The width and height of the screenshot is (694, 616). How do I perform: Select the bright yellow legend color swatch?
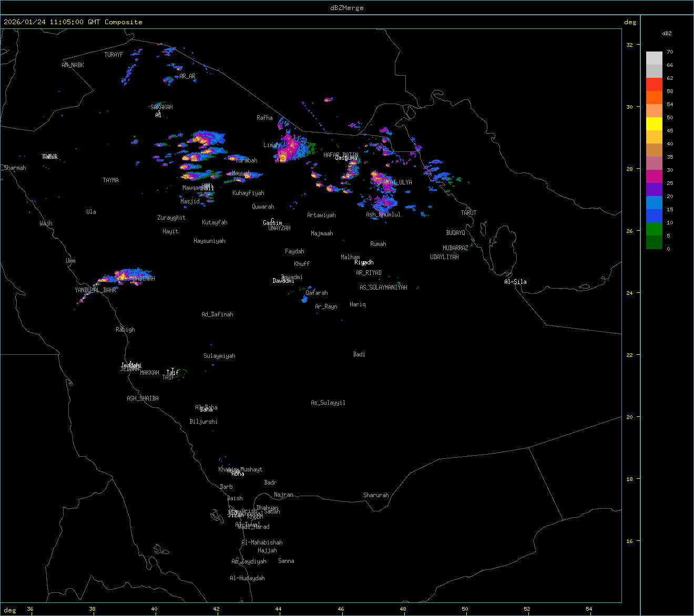tap(654, 124)
